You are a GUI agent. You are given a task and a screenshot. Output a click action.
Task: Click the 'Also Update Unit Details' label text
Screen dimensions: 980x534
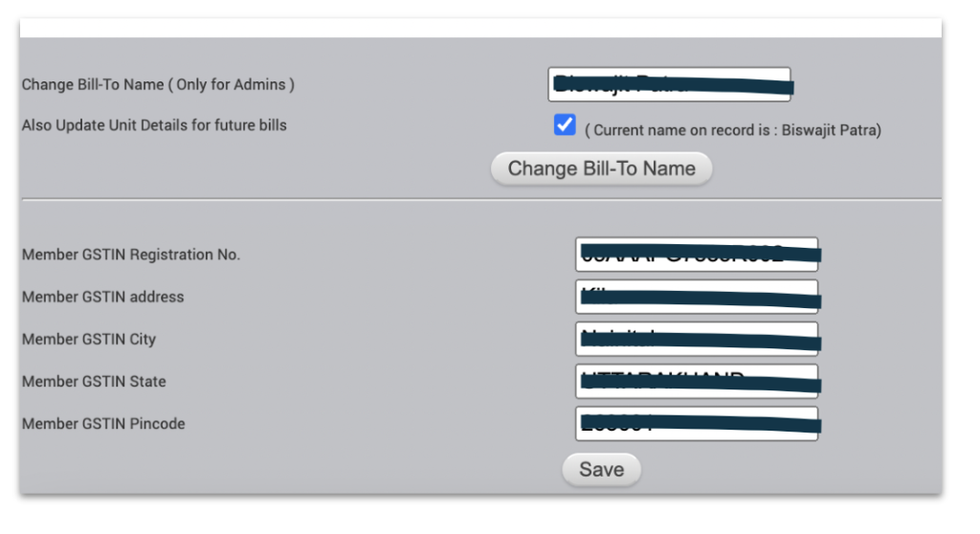pyautogui.click(x=154, y=125)
